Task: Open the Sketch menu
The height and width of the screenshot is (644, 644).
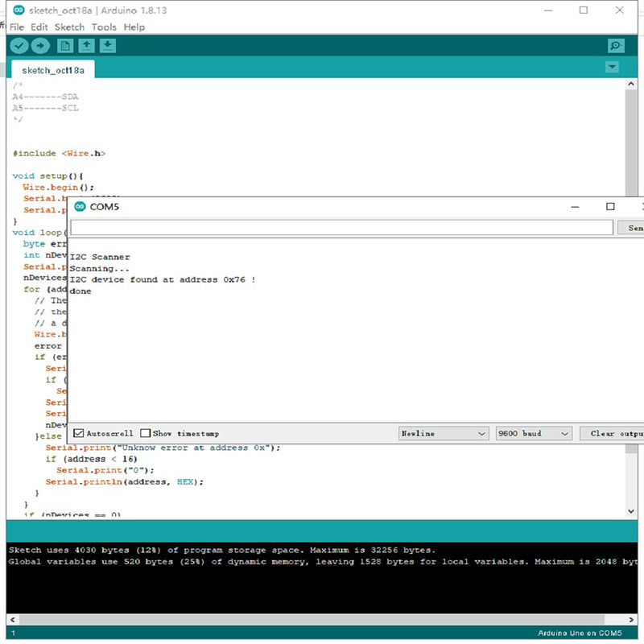Action: click(69, 27)
